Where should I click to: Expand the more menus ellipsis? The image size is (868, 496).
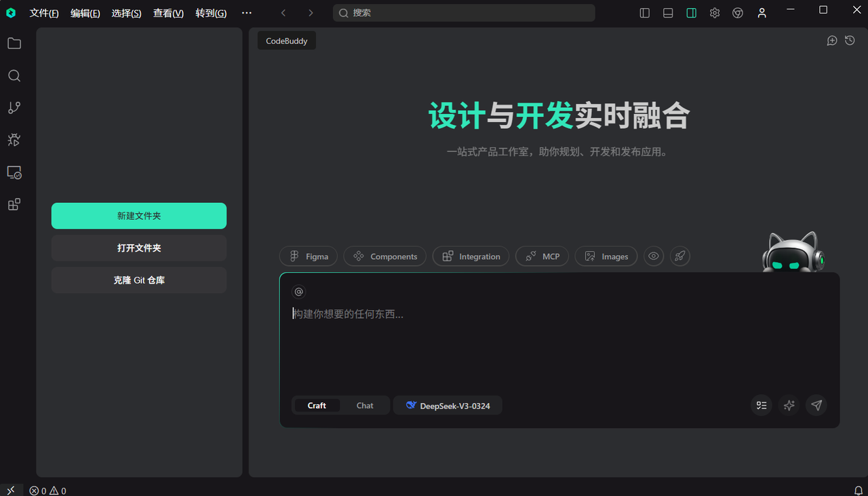tap(247, 13)
